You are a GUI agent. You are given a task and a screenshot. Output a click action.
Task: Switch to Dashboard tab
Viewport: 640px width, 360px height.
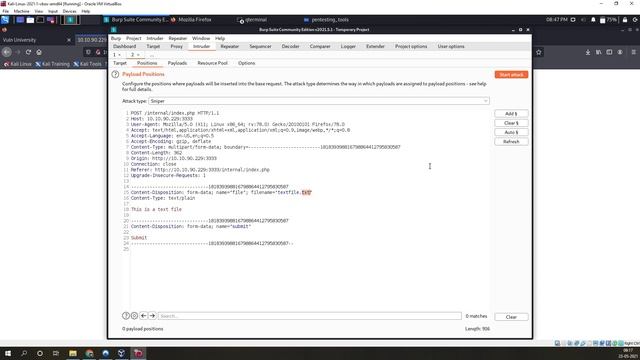124,47
